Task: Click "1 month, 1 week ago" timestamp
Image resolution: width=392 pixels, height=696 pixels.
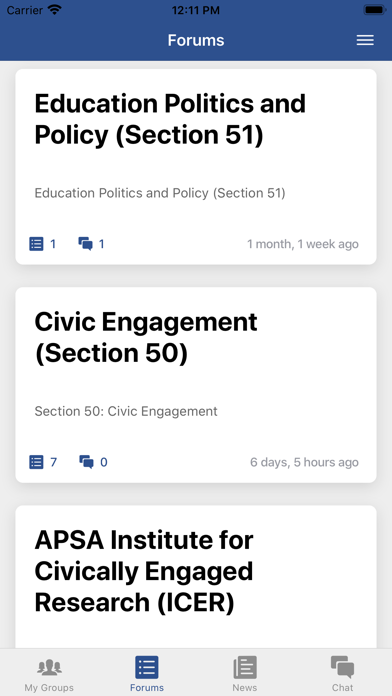Action: (303, 244)
